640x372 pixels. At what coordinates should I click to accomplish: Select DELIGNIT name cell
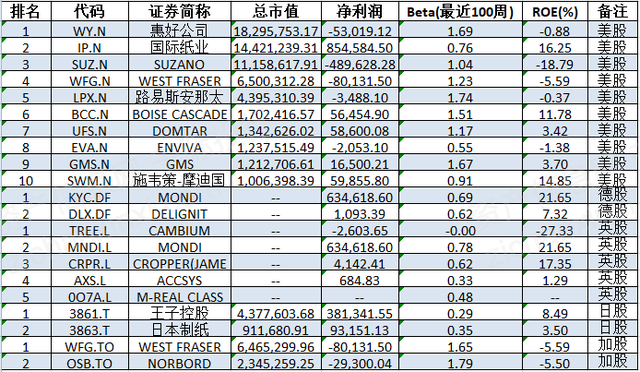tap(180, 214)
